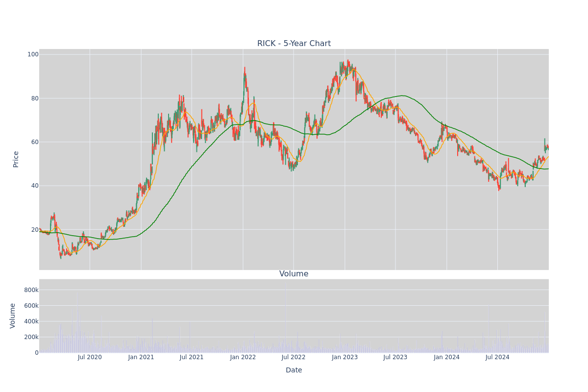588x392 pixels.
Task: Click the volume axis value 200k
Action: tap(31, 337)
